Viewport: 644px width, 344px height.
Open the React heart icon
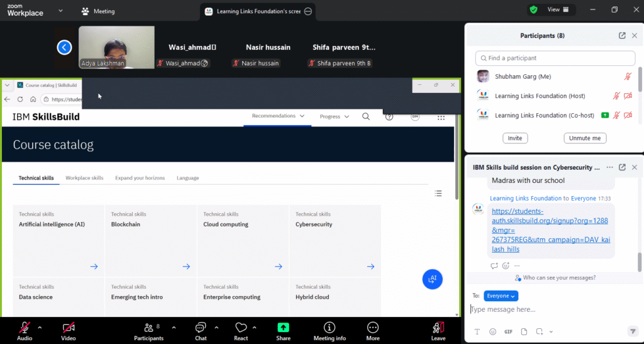click(x=241, y=328)
